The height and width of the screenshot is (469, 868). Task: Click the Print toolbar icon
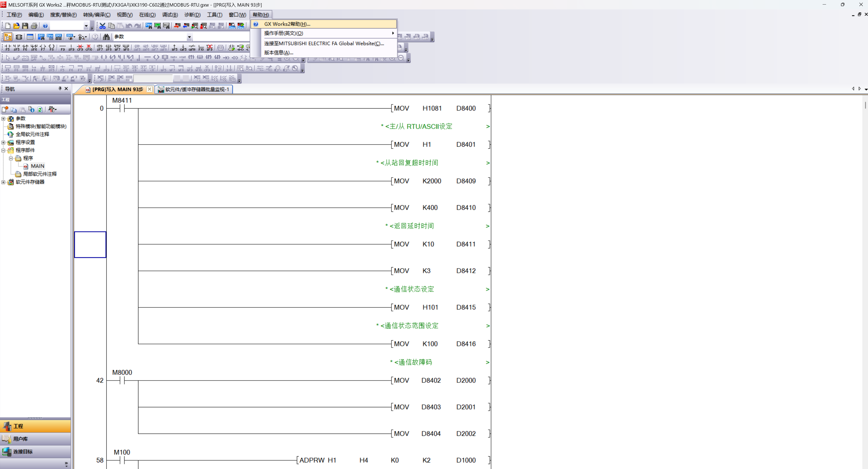[x=34, y=26]
